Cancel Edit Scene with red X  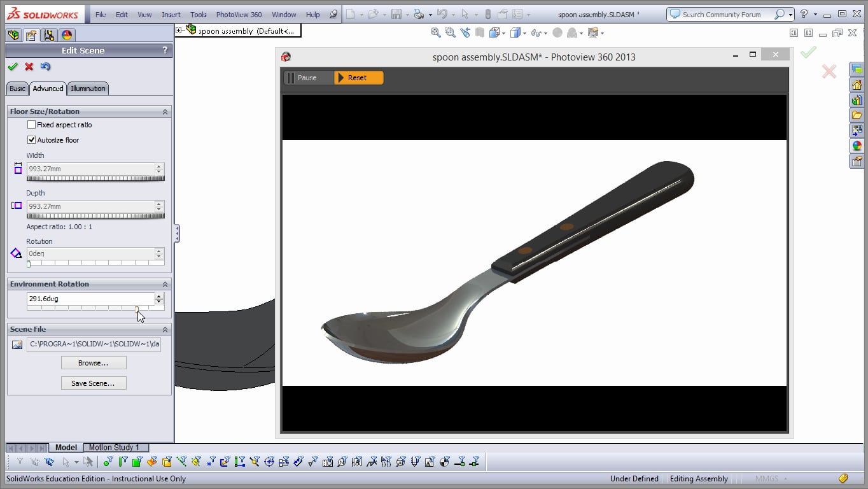29,66
